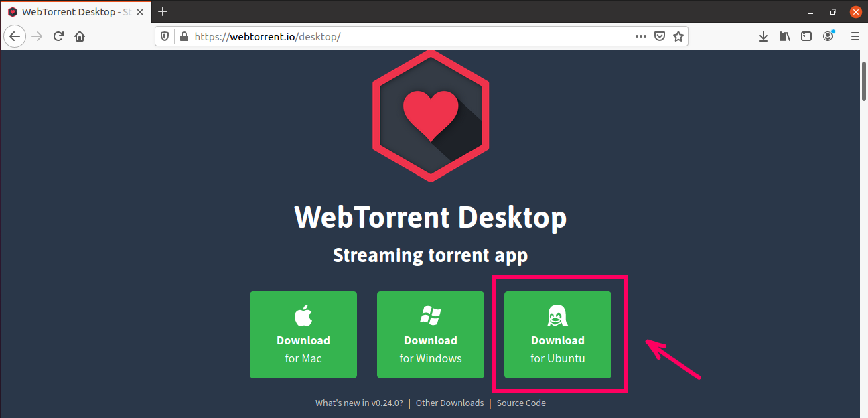Open the Source Code link
Image resolution: width=868 pixels, height=418 pixels.
point(521,403)
